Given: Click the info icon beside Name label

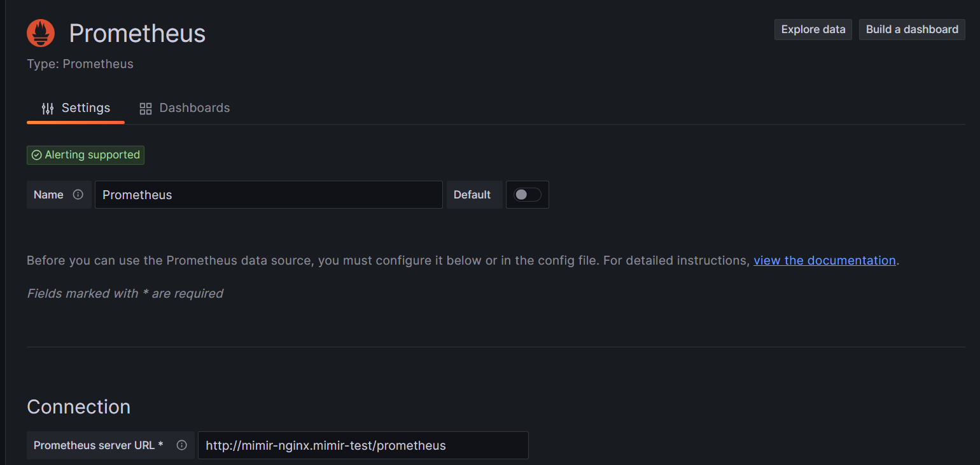Looking at the screenshot, I should [78, 195].
